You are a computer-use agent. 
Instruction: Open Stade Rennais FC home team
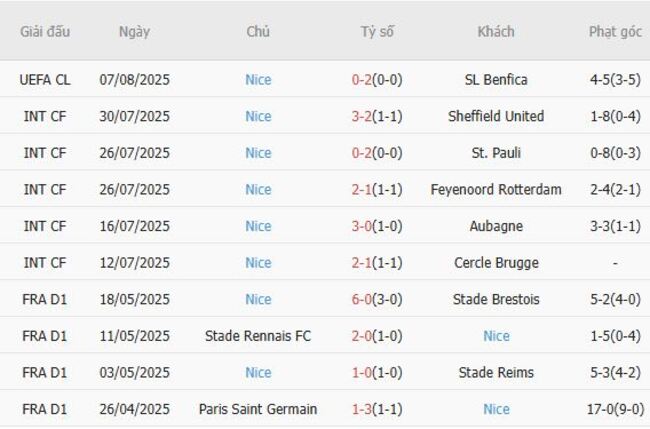pos(258,336)
